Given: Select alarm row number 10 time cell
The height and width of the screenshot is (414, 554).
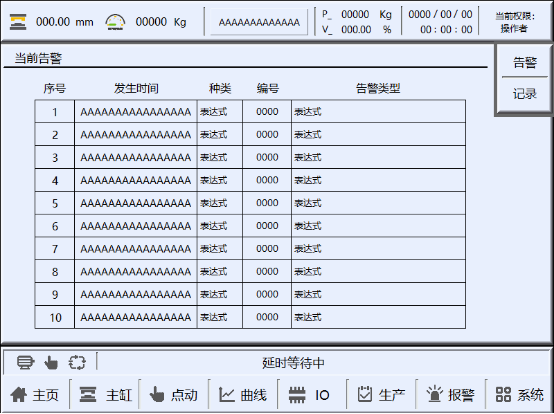Looking at the screenshot, I should (x=136, y=317).
